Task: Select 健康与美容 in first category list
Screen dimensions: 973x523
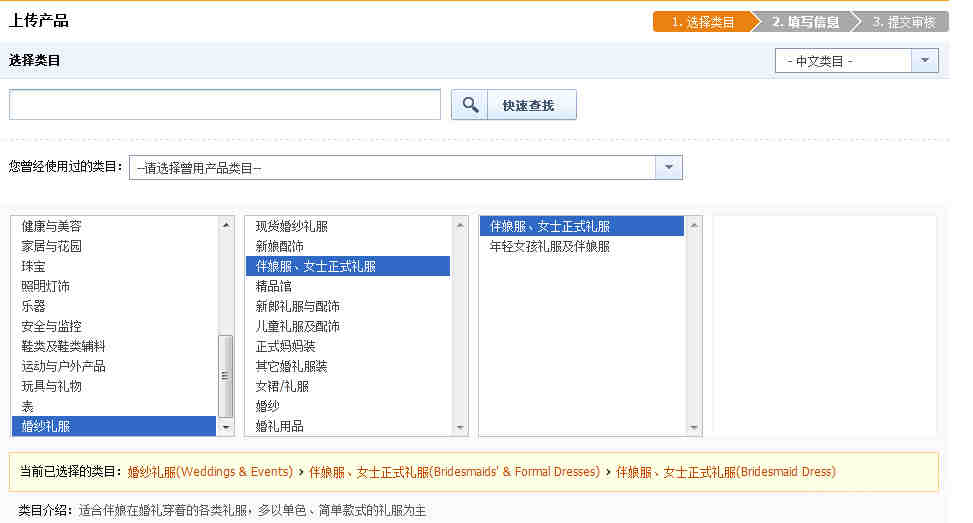Action: click(115, 226)
